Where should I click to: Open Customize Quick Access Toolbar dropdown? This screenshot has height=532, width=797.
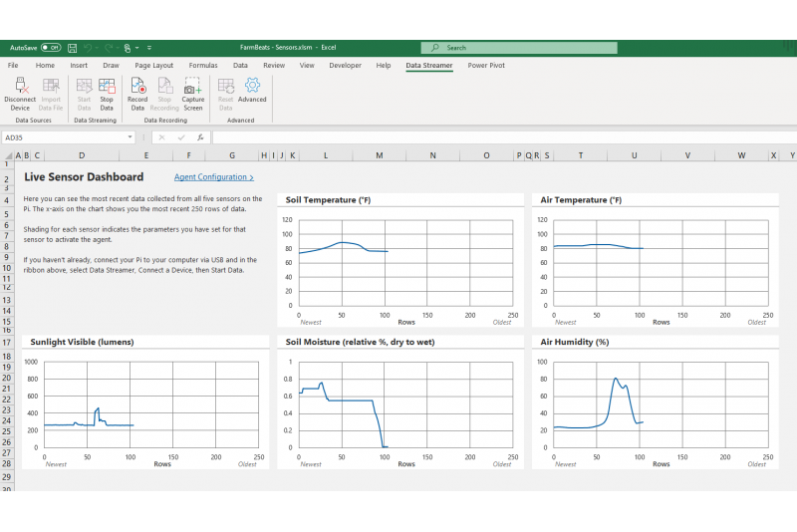pyautogui.click(x=149, y=47)
